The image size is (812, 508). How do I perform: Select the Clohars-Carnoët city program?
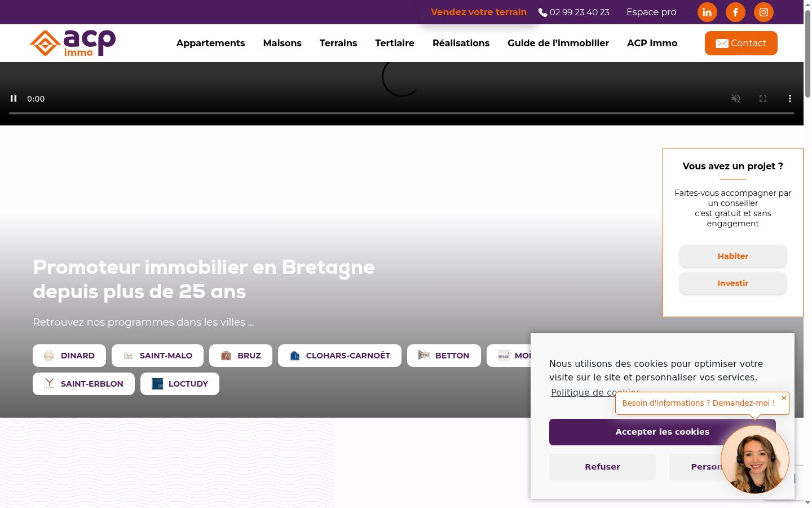(x=339, y=356)
